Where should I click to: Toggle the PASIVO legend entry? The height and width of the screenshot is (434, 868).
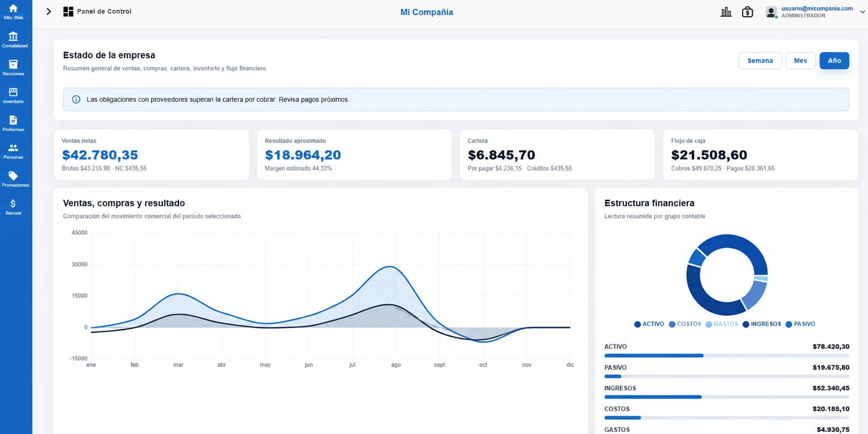[800, 324]
